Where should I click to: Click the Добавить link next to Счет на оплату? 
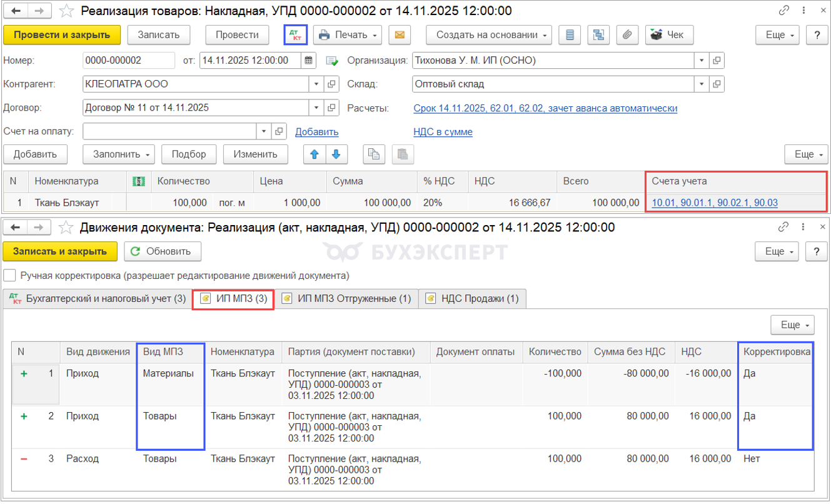pos(316,132)
